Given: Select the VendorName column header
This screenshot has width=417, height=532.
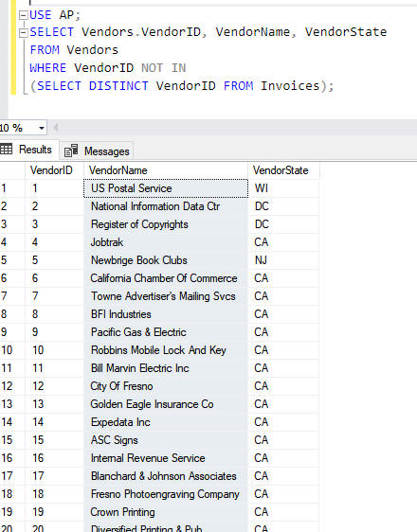Looking at the screenshot, I should tap(166, 170).
